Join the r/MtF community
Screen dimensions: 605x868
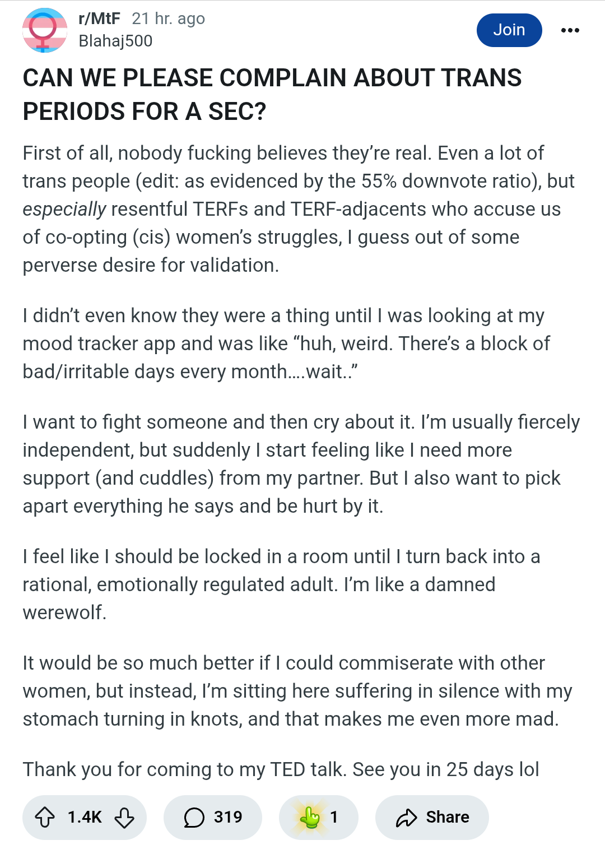pos(509,30)
